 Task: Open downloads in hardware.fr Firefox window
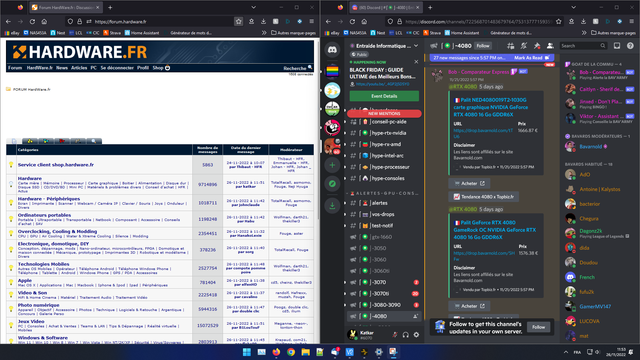coord(263,22)
